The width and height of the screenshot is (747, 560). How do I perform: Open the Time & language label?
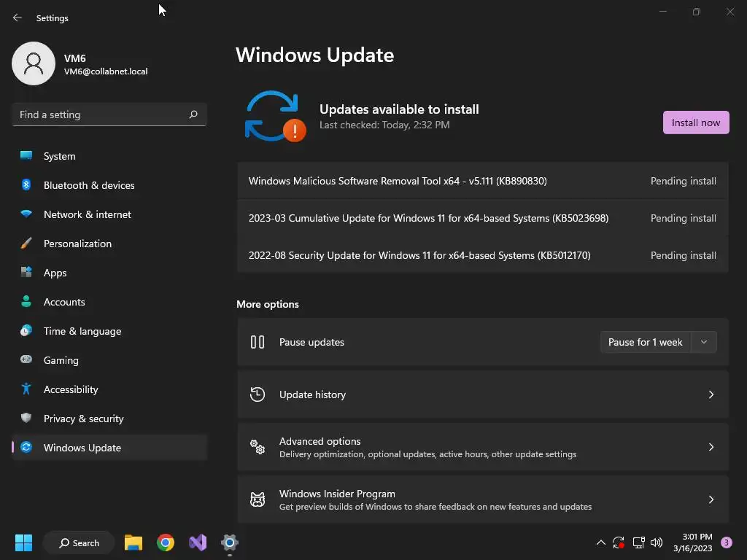(x=82, y=331)
